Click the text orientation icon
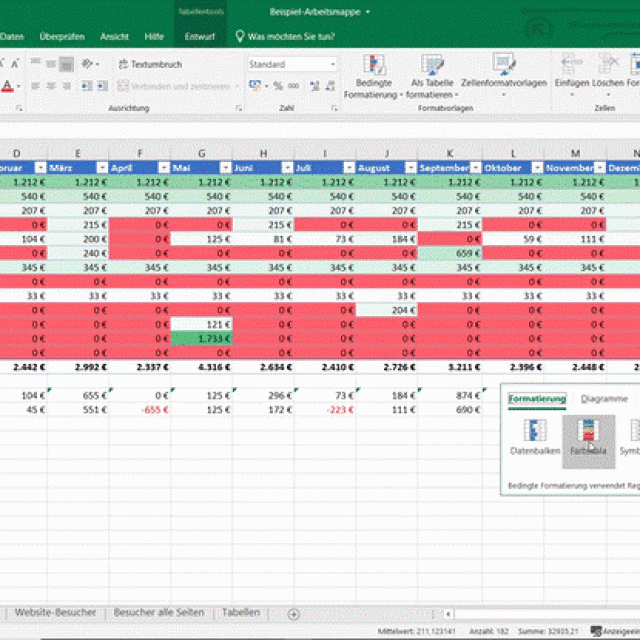 coord(87,64)
